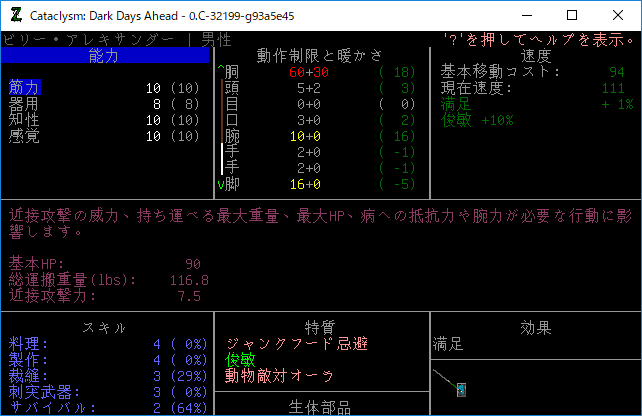Viewport: 642px width, 416px height.
Task: Select the 知性 stat row
Action: click(x=24, y=120)
